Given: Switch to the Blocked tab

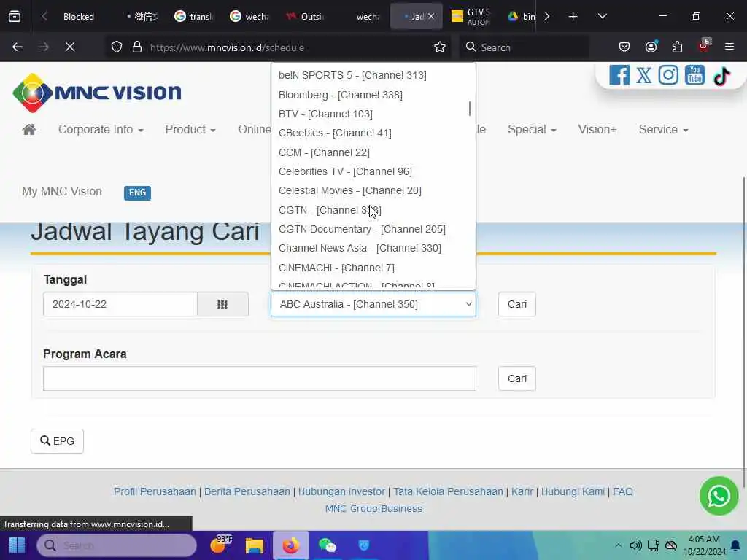Looking at the screenshot, I should coord(77,17).
